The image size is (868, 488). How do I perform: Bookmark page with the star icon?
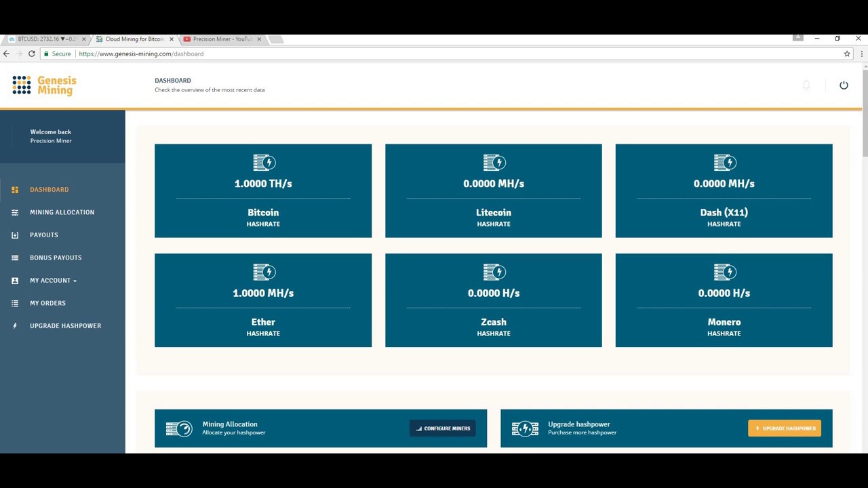[847, 54]
